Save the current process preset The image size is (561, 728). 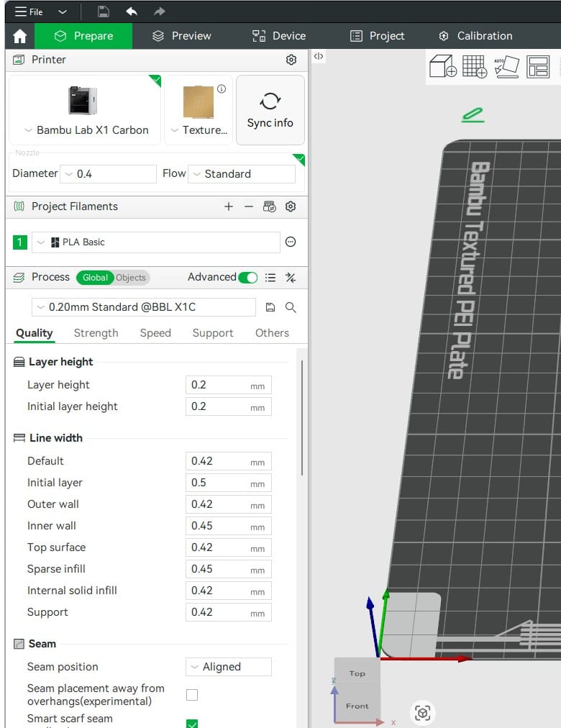point(270,307)
